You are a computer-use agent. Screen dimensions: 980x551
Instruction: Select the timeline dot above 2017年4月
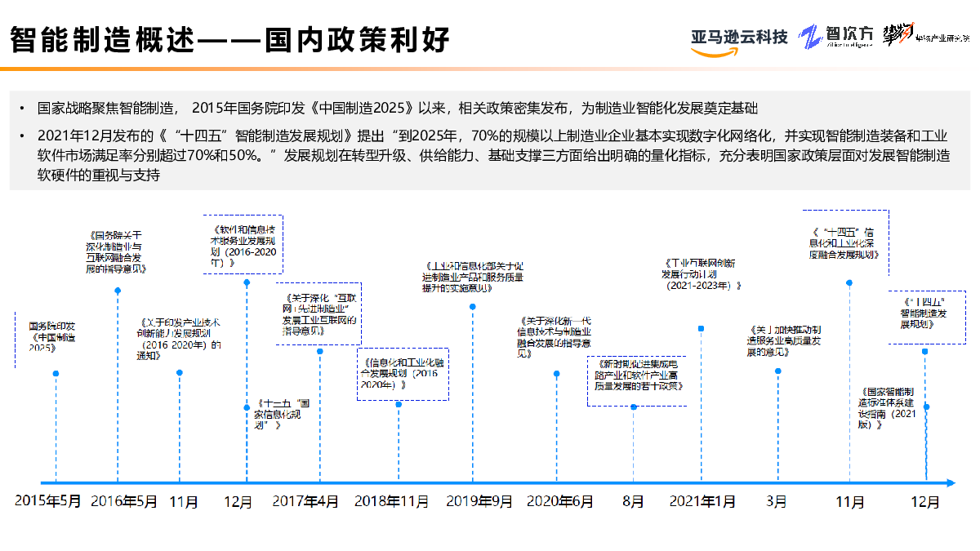coord(319,352)
